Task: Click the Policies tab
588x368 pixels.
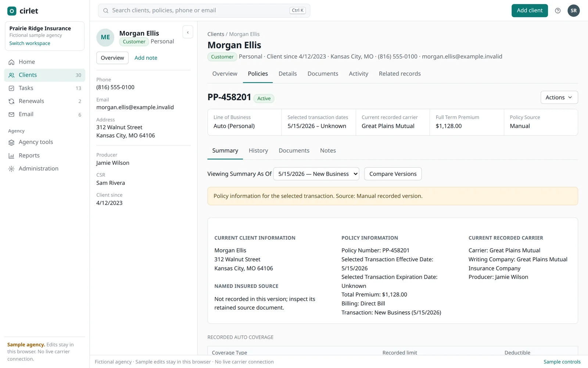Action: (x=258, y=74)
